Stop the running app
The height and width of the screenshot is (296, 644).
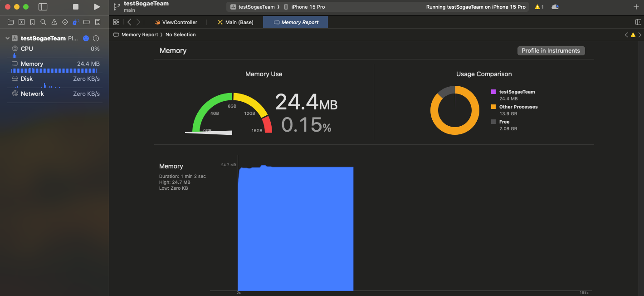(x=76, y=7)
